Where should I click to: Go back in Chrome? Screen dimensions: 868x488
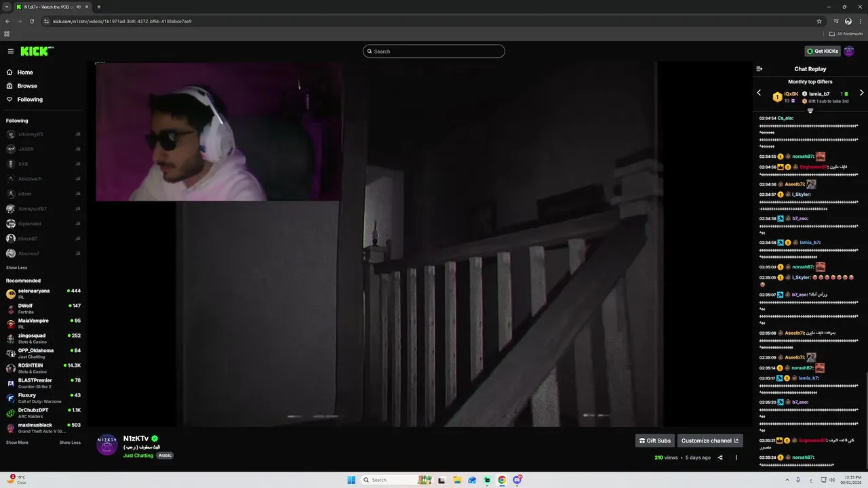tap(7, 21)
